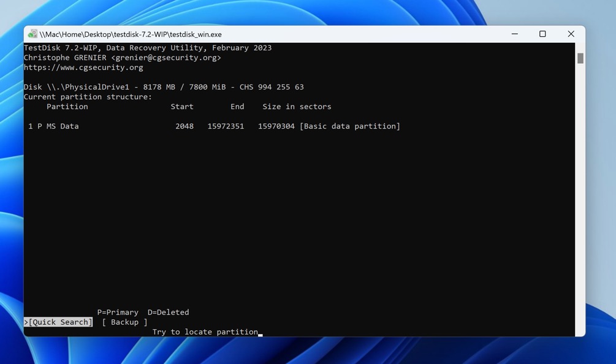Select the Quick Search option
Viewport: 616px width, 364px height.
(x=59, y=322)
